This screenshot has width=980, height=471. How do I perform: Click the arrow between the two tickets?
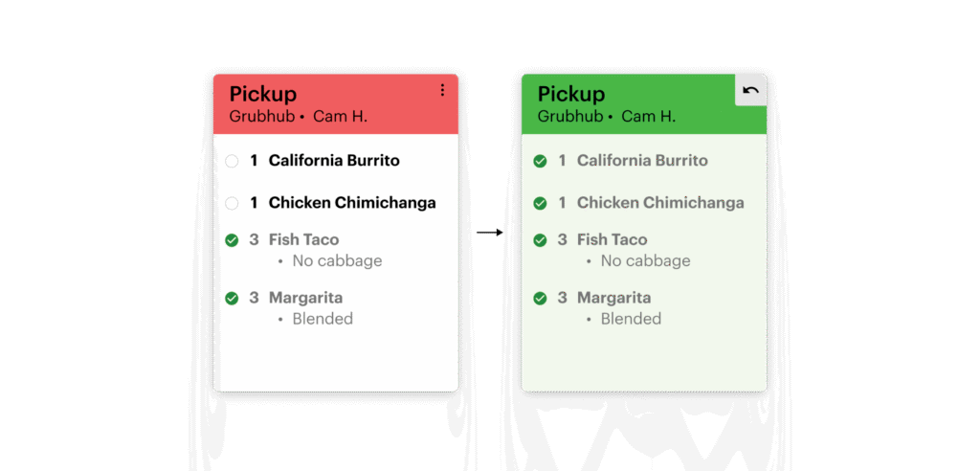[x=489, y=232]
